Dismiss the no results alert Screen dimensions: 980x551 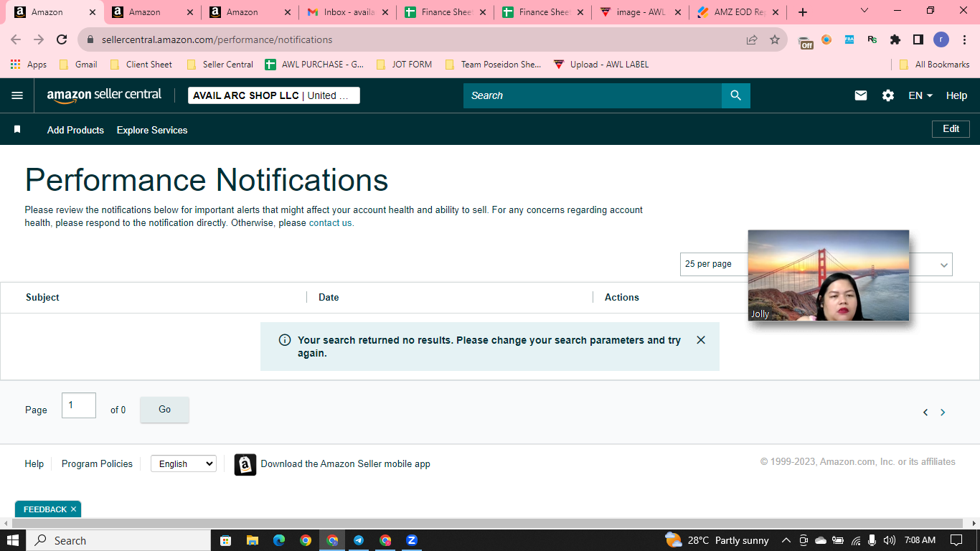pos(701,340)
